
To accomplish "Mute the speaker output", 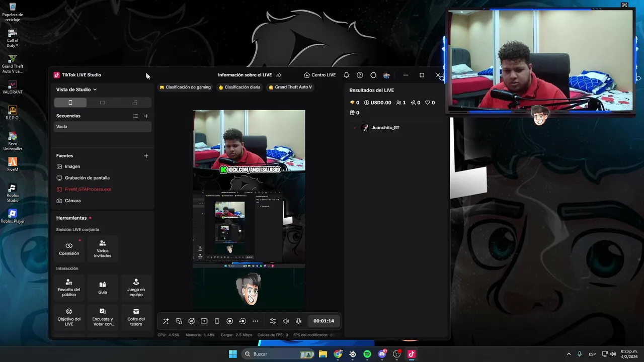I will coord(286,321).
